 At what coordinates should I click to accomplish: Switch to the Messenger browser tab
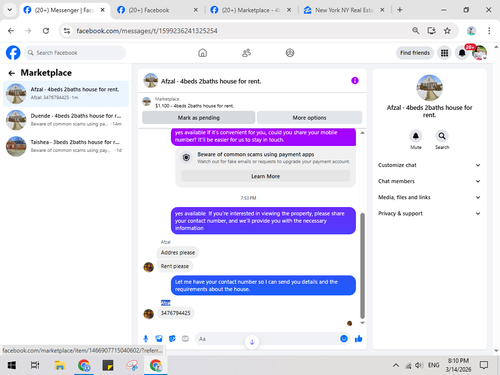click(x=63, y=10)
